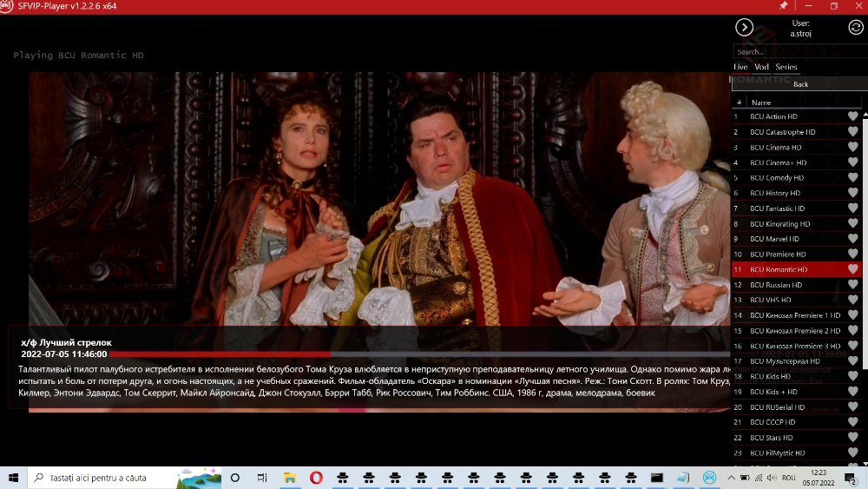Switch to the Series tab
Image resolution: width=868 pixels, height=489 pixels.
point(786,67)
